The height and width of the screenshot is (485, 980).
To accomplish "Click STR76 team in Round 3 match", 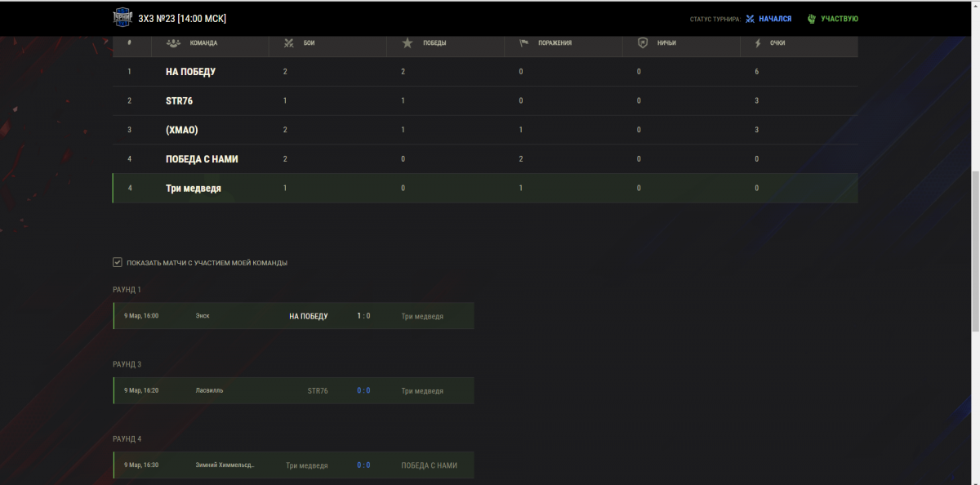I will pos(318,391).
